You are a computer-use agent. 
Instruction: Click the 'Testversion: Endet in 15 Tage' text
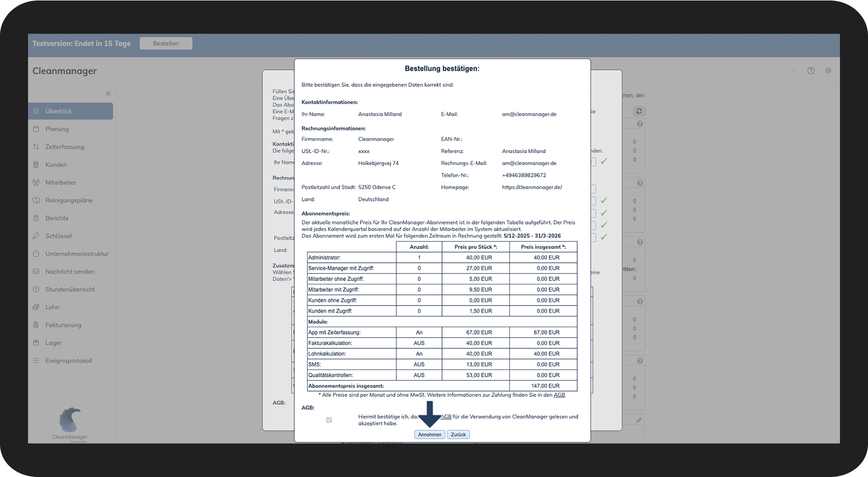82,43
